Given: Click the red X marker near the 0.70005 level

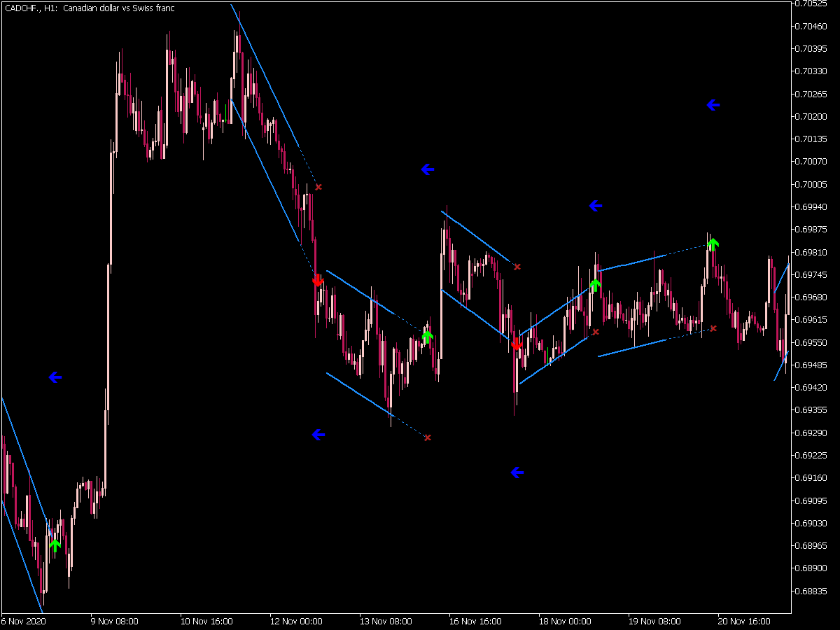Looking at the screenshot, I should 318,187.
